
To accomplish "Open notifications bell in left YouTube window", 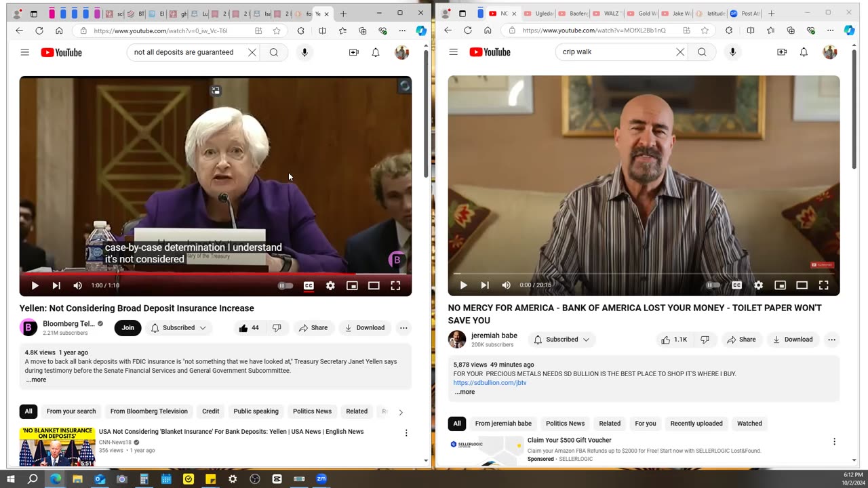I will click(x=376, y=52).
